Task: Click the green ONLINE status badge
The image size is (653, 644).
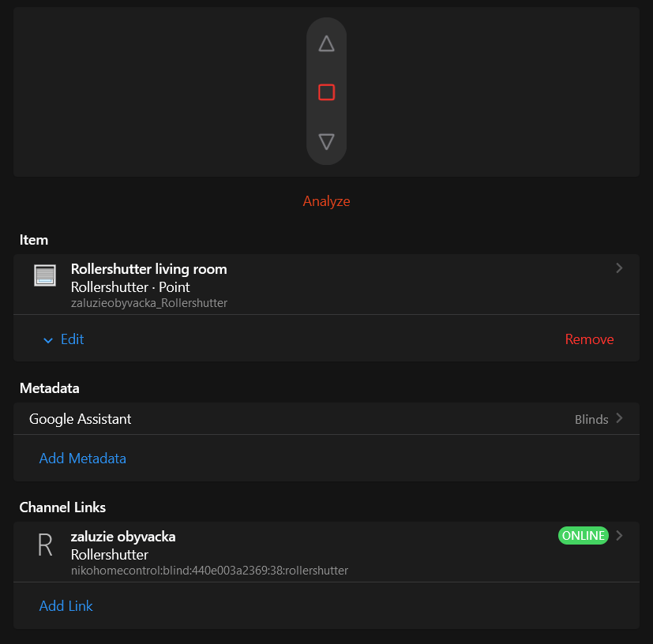Action: click(x=584, y=536)
